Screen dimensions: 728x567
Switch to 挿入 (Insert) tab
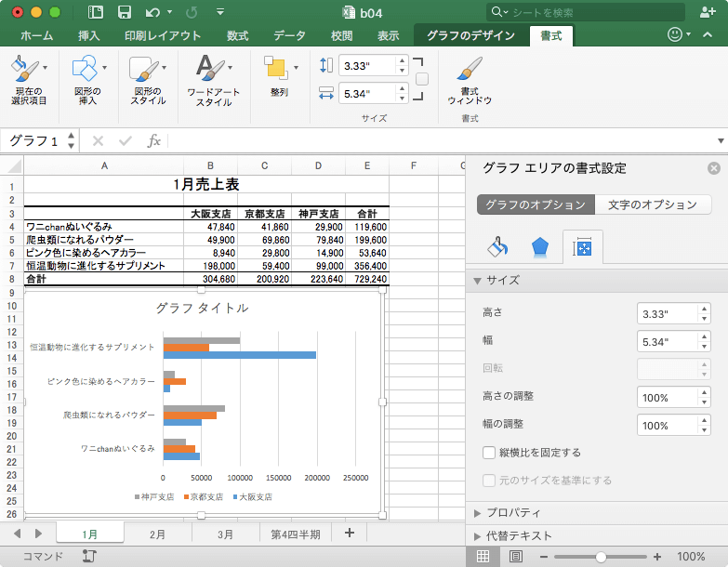88,35
